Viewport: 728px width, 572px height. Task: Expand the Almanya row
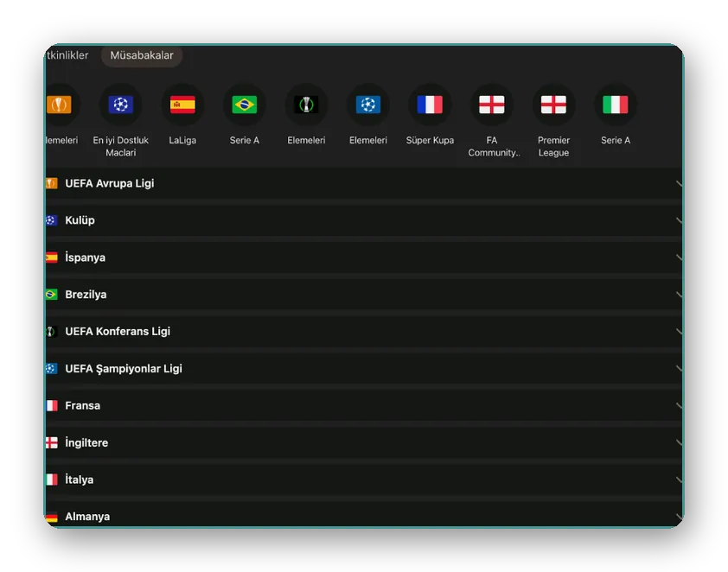[363, 514]
